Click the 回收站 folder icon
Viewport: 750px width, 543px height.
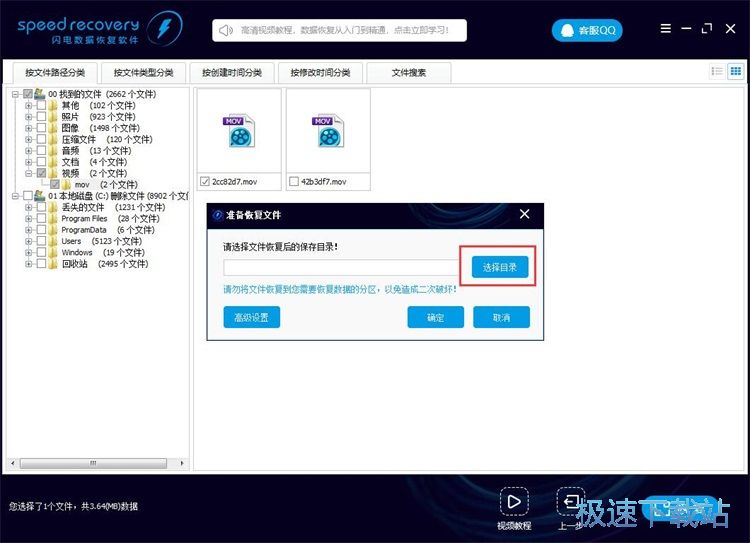(x=53, y=264)
